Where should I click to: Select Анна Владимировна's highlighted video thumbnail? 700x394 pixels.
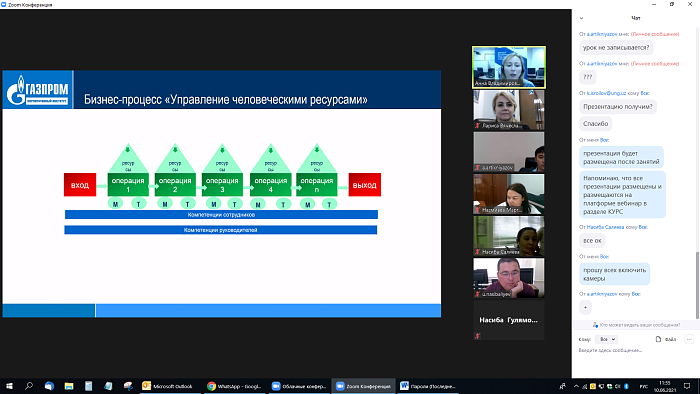coord(509,67)
